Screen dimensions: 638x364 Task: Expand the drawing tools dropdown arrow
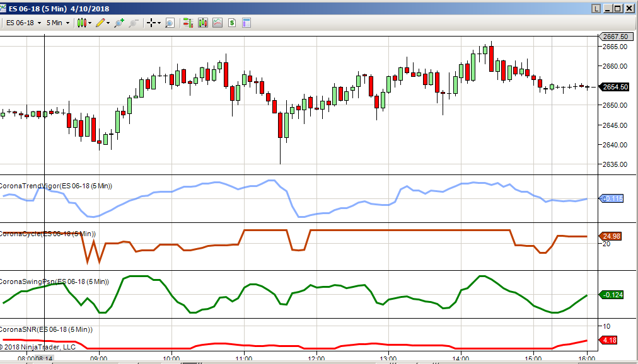click(108, 23)
